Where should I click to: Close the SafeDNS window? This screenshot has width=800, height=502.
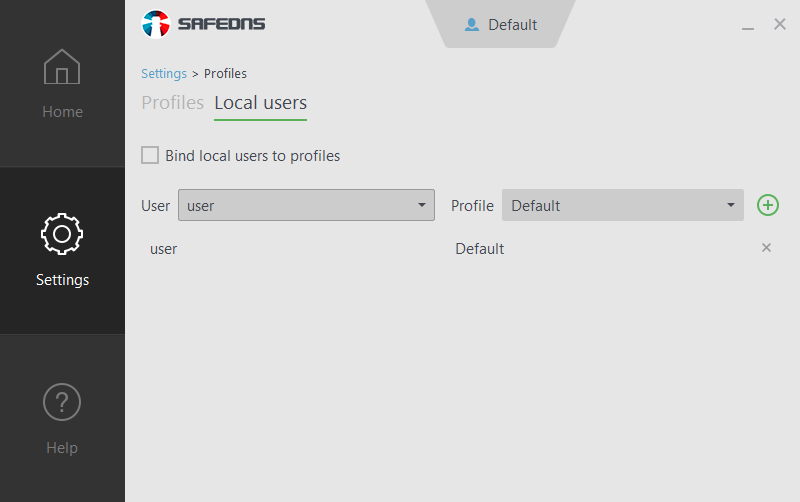[780, 24]
